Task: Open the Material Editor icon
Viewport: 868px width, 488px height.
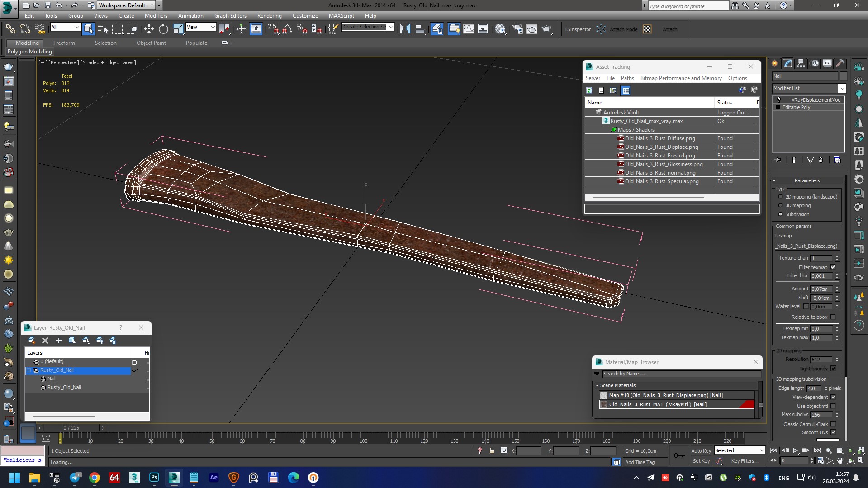Action: pos(500,29)
